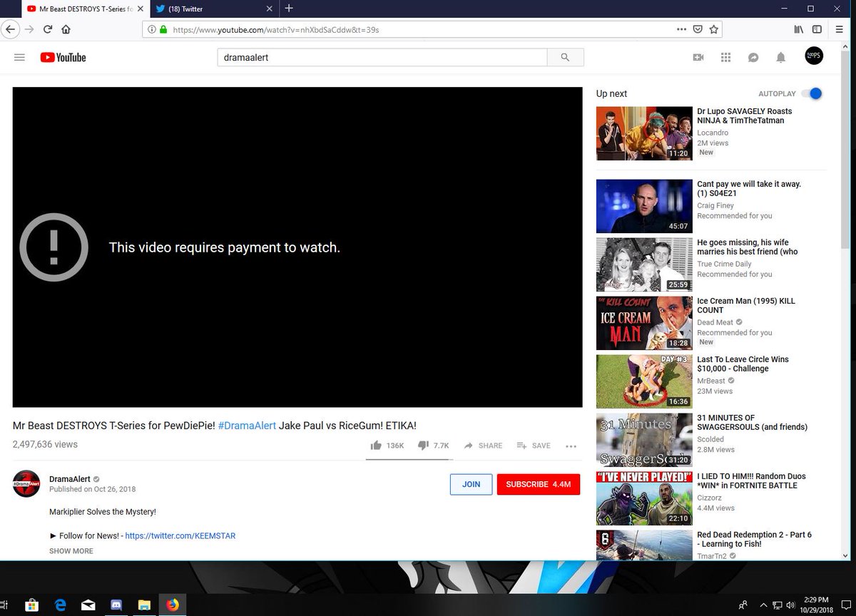Image resolution: width=856 pixels, height=616 pixels.
Task: Open the YouTube apps grid icon
Action: (726, 58)
